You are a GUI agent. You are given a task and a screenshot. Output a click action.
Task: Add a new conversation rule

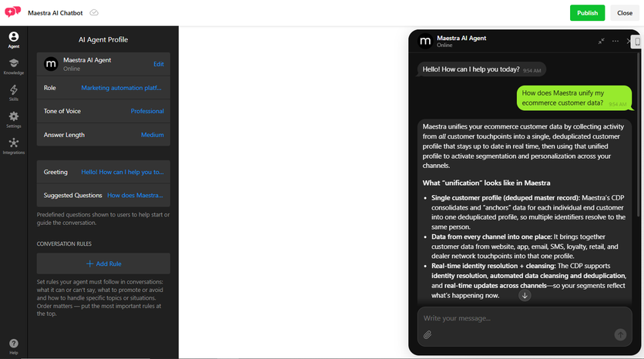point(103,263)
